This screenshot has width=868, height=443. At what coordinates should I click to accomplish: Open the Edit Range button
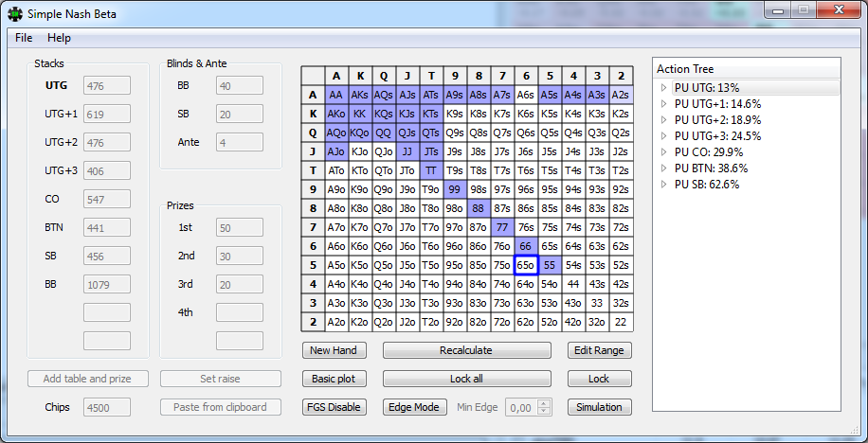(x=599, y=350)
